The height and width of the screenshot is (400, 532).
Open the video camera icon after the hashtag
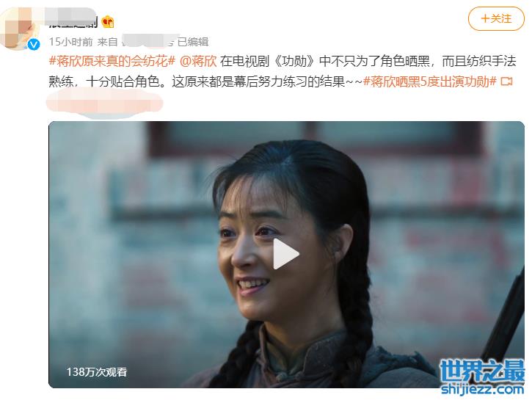click(x=506, y=81)
